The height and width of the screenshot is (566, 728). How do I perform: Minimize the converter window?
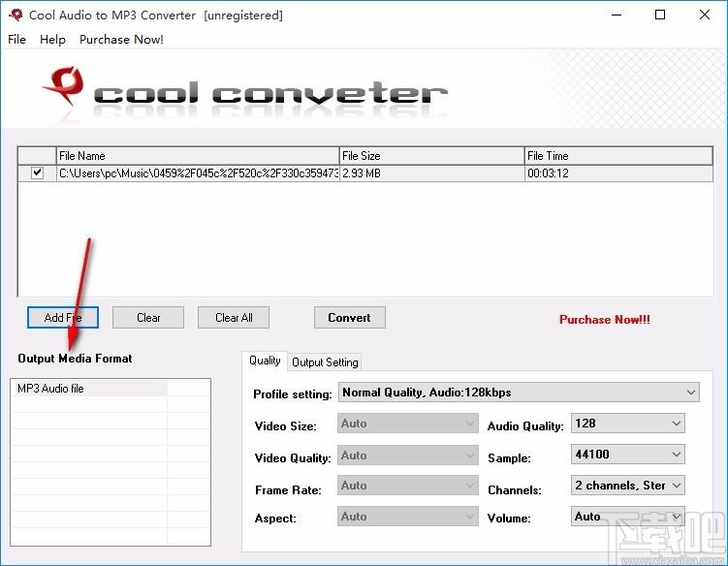coord(617,15)
